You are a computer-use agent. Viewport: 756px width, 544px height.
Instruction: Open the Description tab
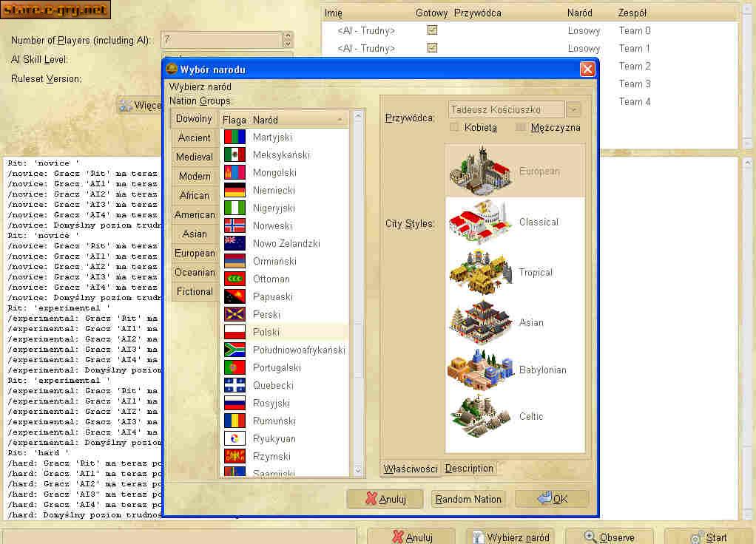pos(469,469)
